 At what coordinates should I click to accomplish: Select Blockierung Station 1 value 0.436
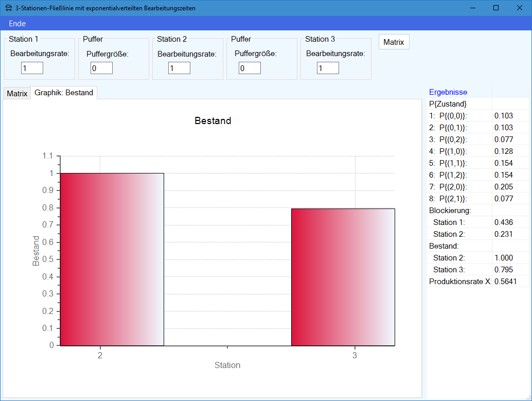tap(504, 222)
